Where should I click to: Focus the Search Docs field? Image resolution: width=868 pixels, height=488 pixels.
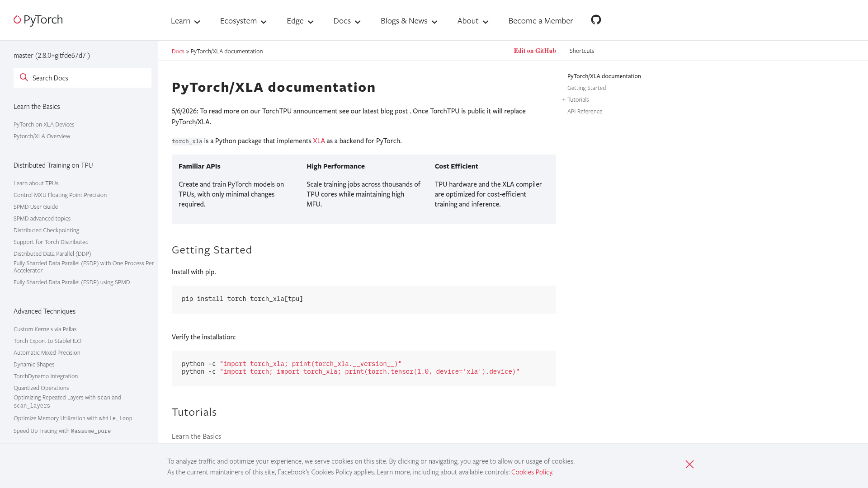point(82,78)
